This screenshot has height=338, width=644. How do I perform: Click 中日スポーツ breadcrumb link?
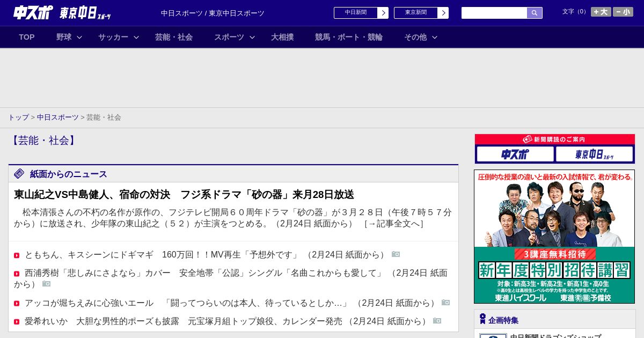(58, 117)
